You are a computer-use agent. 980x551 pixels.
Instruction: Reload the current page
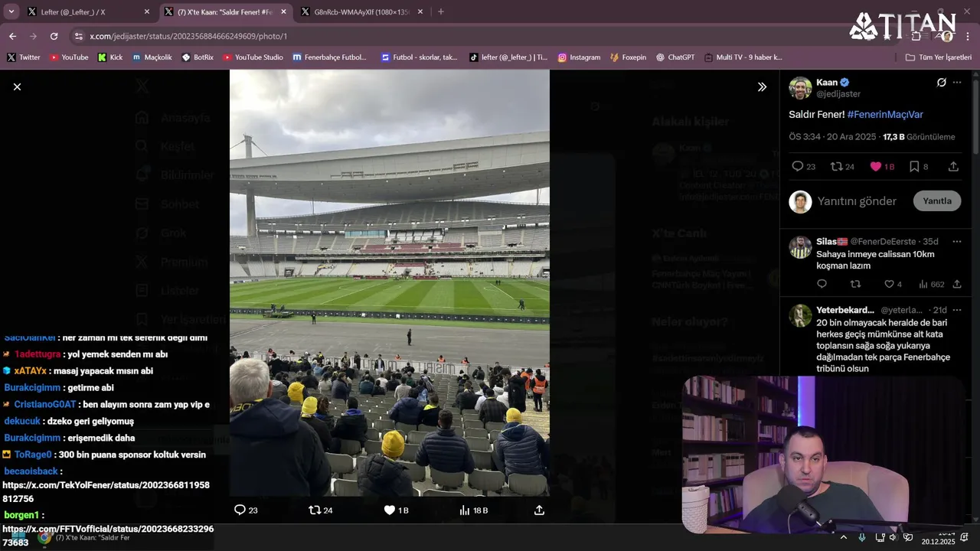click(54, 36)
